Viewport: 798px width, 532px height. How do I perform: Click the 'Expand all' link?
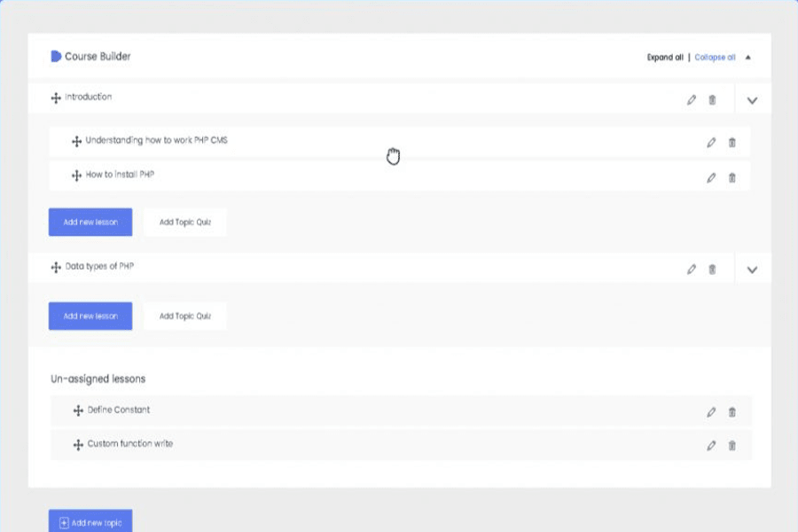click(664, 57)
